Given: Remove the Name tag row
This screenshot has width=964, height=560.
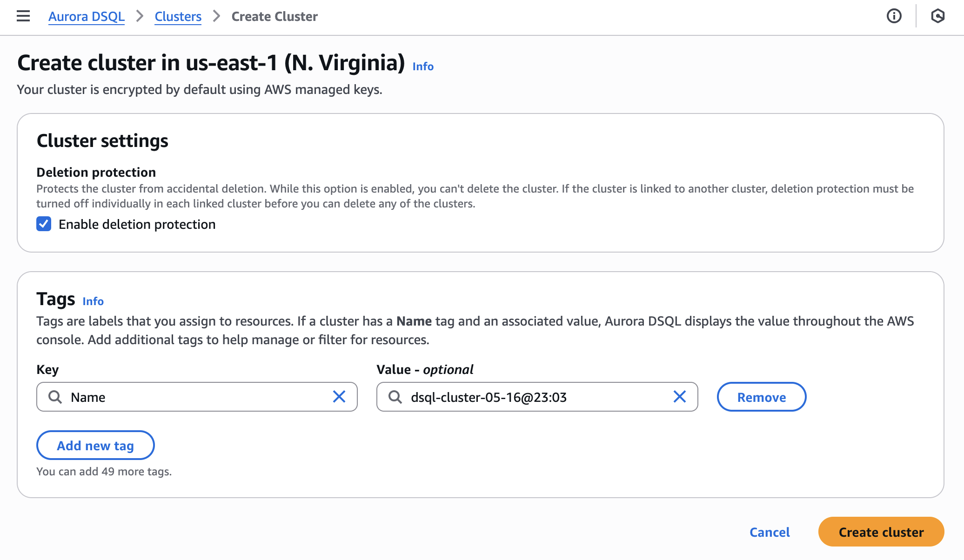Looking at the screenshot, I should pyautogui.click(x=762, y=397).
